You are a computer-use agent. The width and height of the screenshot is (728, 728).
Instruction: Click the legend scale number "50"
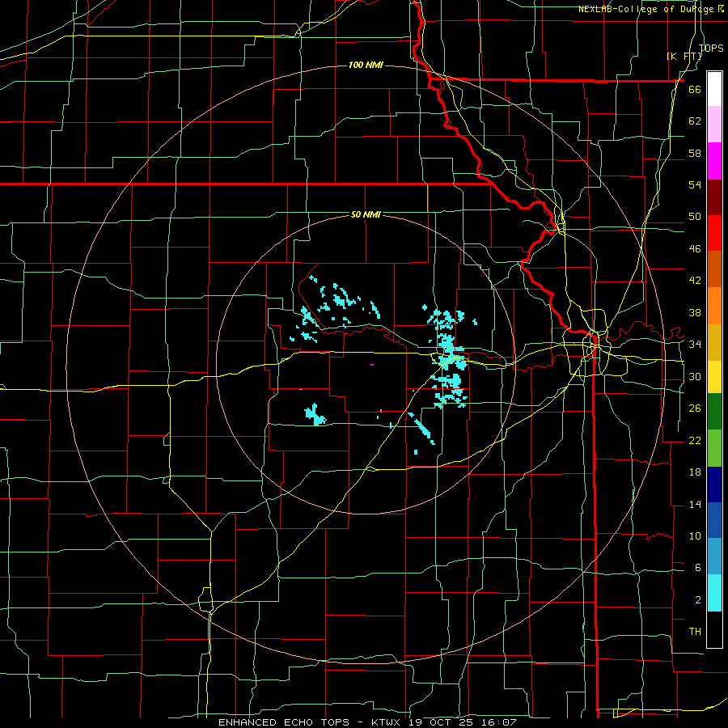695,217
